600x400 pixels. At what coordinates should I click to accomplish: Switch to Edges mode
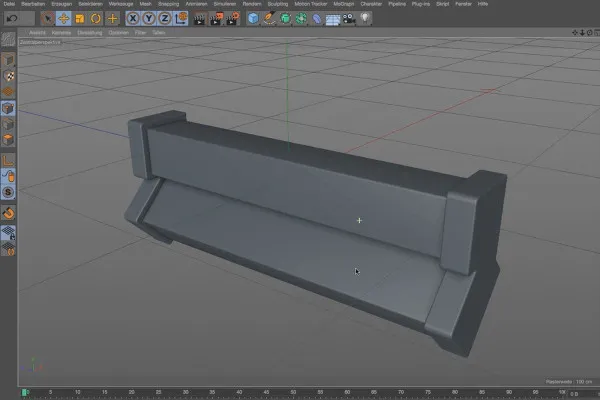click(8, 124)
